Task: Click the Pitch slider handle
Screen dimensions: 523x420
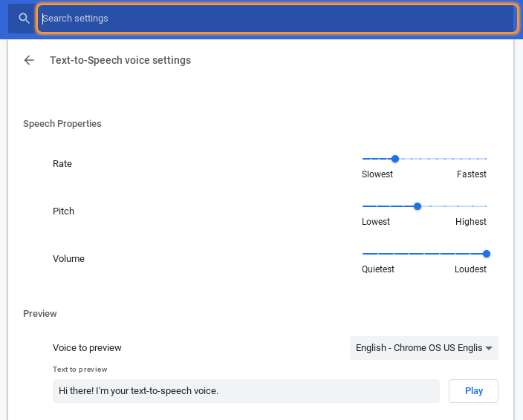Action: click(x=418, y=206)
